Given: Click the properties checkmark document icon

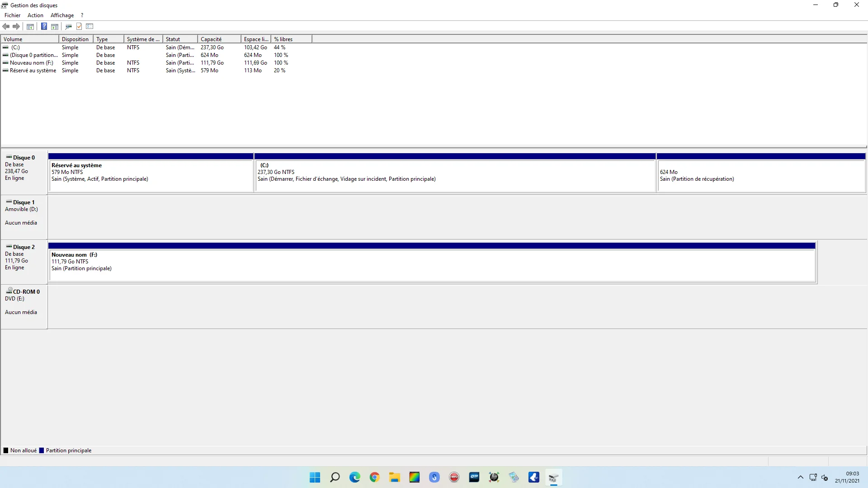Looking at the screenshot, I should coord(79,26).
